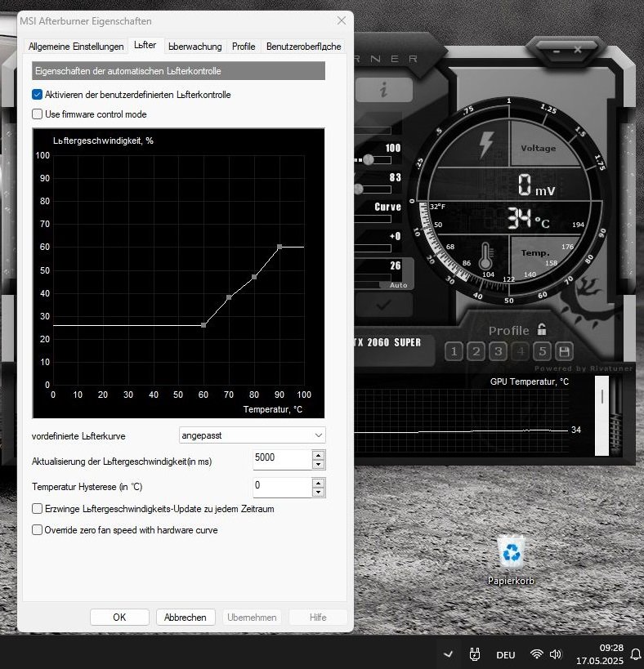Image resolution: width=644 pixels, height=669 pixels.
Task: Click the fan speed slider showing 26
Action: click(x=373, y=278)
